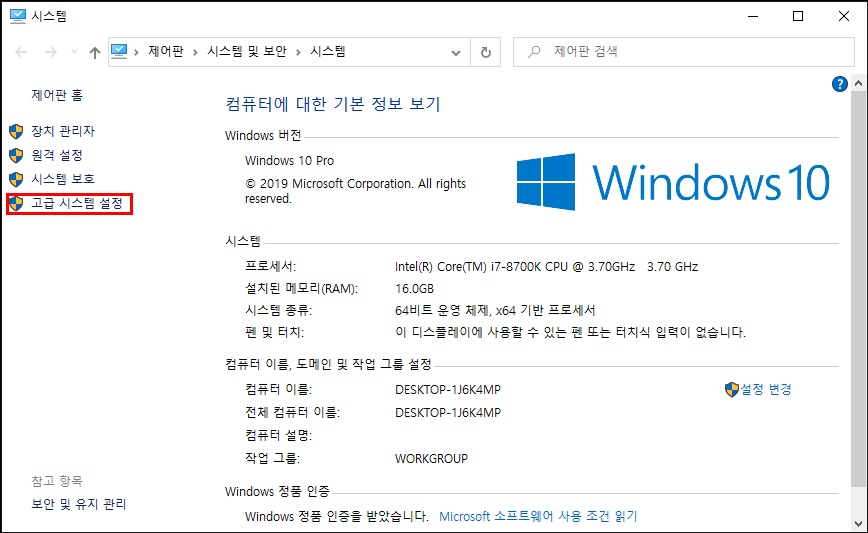Click the 펜 및 터치: label

(275, 332)
